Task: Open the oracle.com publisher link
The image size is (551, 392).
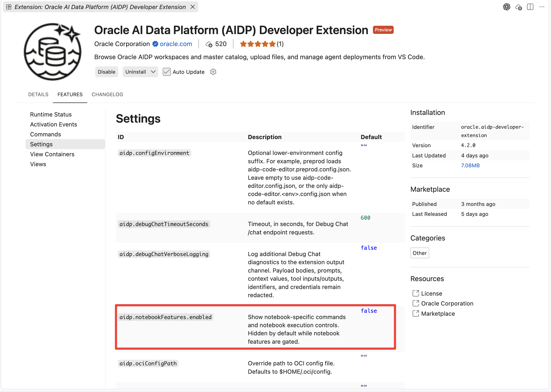Action: pos(176,44)
